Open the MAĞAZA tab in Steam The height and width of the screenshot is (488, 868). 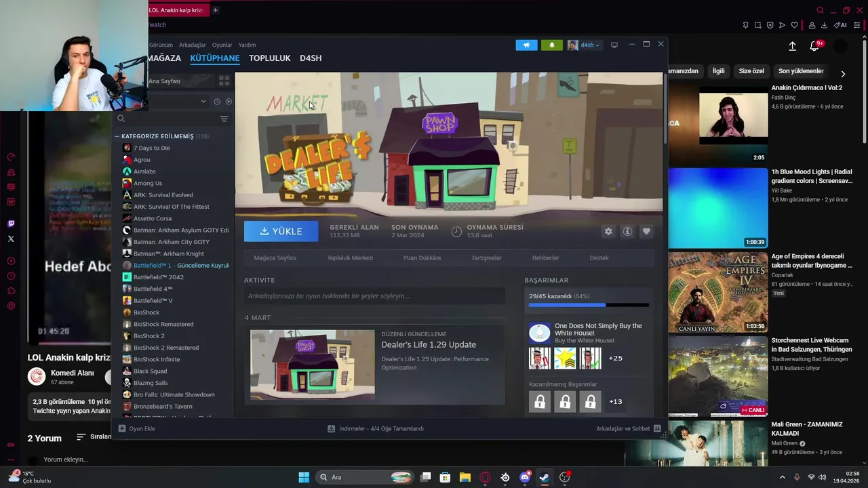pyautogui.click(x=164, y=58)
